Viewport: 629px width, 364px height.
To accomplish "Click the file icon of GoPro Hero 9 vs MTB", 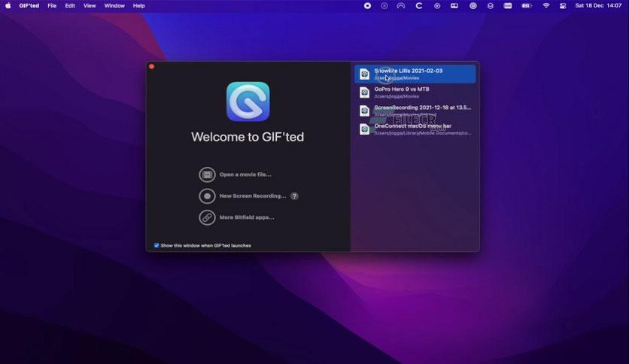I will (364, 93).
